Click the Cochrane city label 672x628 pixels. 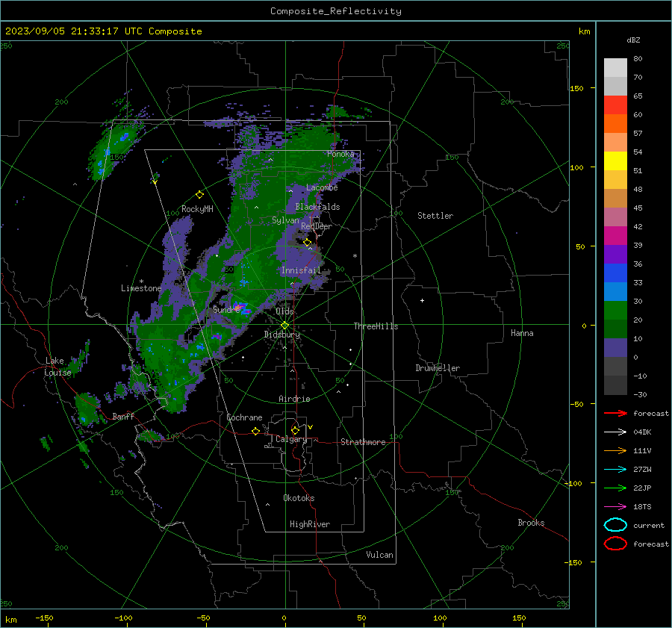244,417
